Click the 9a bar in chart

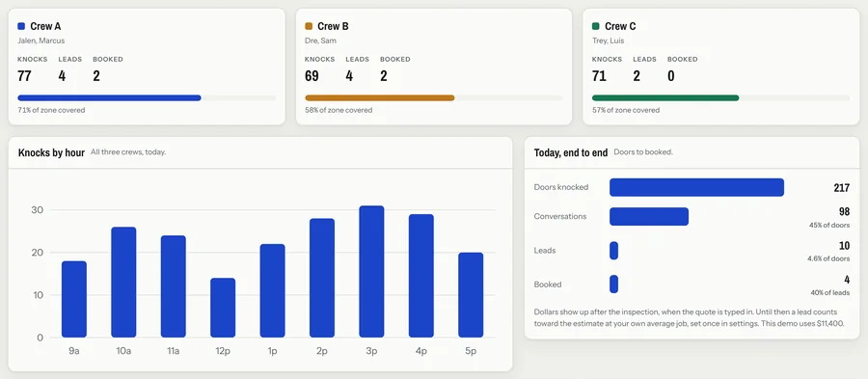[74, 299]
